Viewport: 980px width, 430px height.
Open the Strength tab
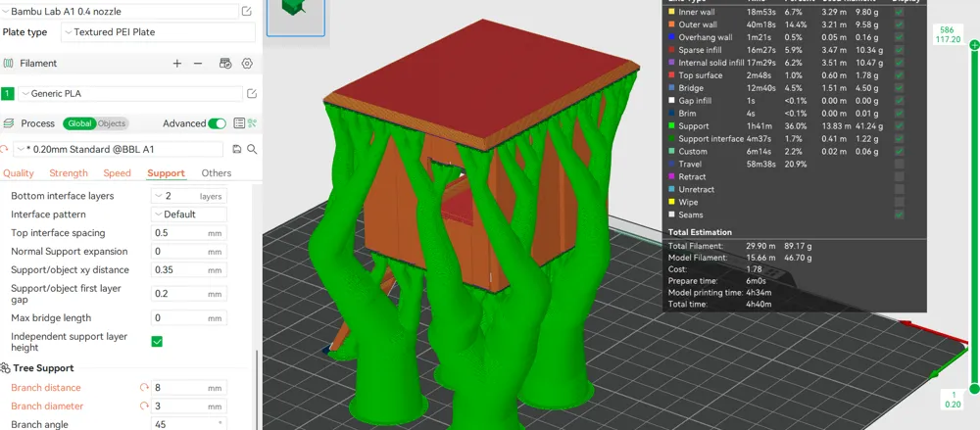(x=69, y=173)
